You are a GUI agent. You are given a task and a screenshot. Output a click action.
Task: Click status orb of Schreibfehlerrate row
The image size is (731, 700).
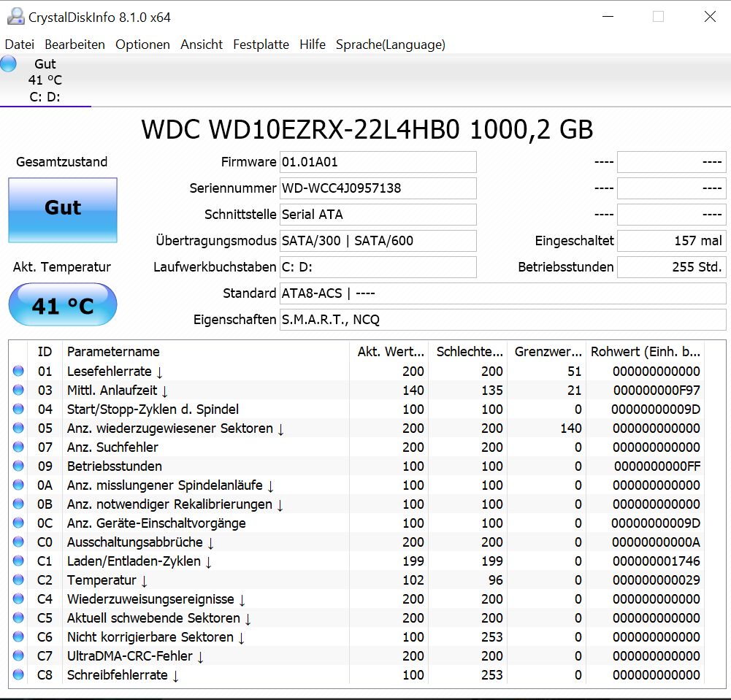(x=18, y=675)
